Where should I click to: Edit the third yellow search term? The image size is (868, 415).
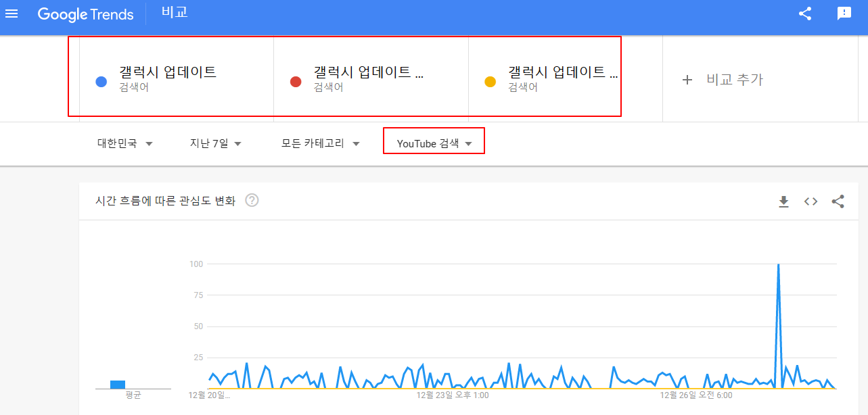tap(563, 72)
